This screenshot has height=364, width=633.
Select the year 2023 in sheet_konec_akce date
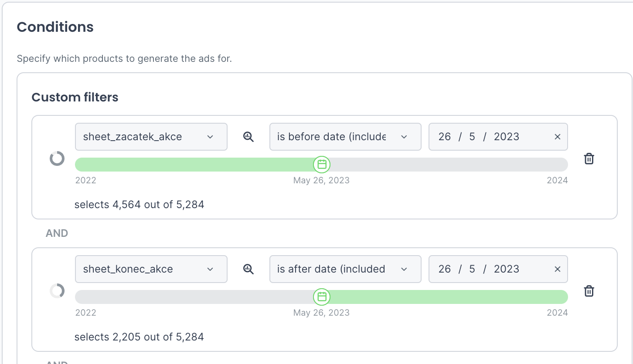coord(506,269)
